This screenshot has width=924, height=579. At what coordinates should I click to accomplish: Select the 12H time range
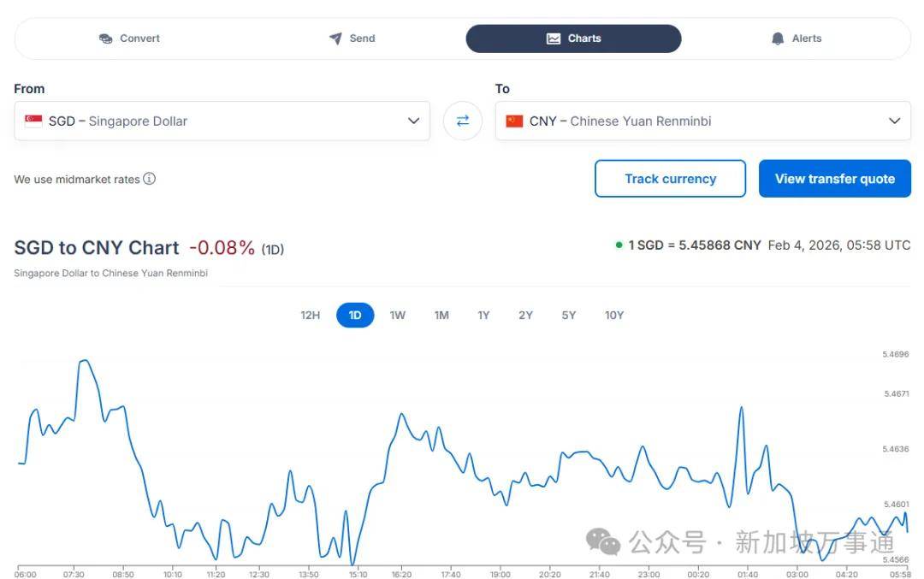(310, 316)
